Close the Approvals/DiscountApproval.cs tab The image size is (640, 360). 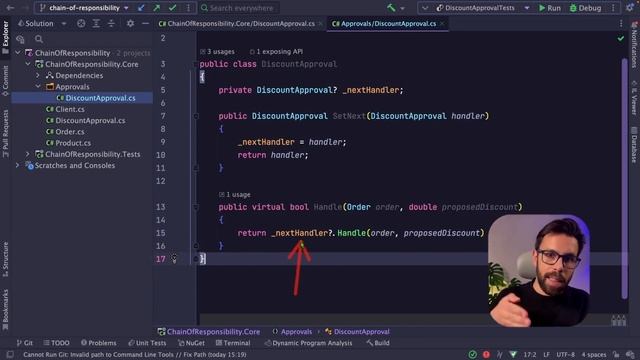442,24
